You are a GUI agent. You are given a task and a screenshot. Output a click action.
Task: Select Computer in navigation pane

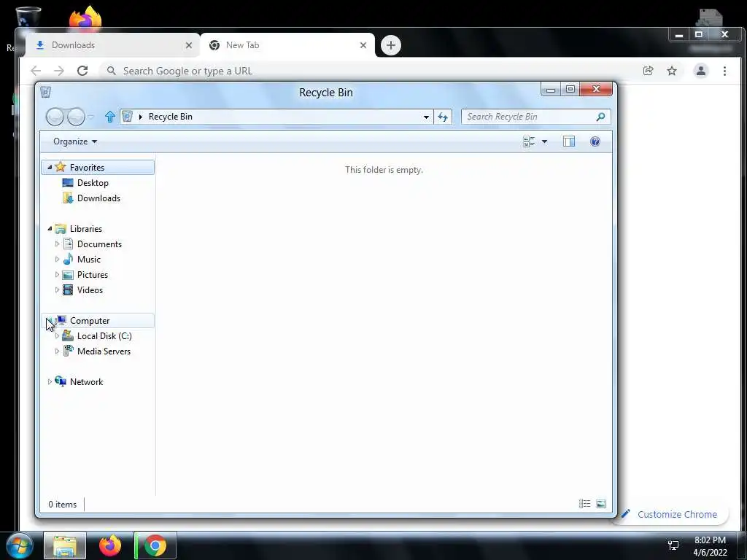[x=90, y=321]
